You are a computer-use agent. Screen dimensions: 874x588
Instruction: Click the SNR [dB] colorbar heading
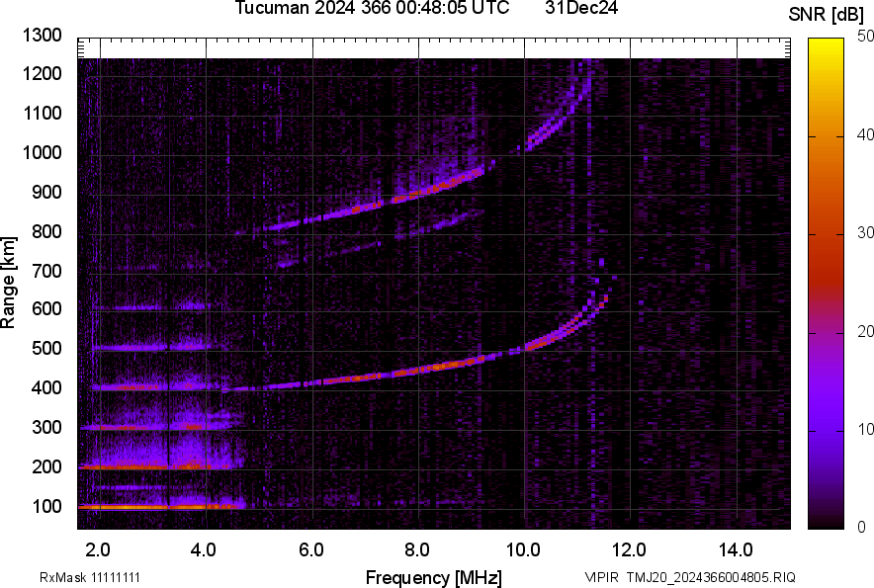[827, 14]
